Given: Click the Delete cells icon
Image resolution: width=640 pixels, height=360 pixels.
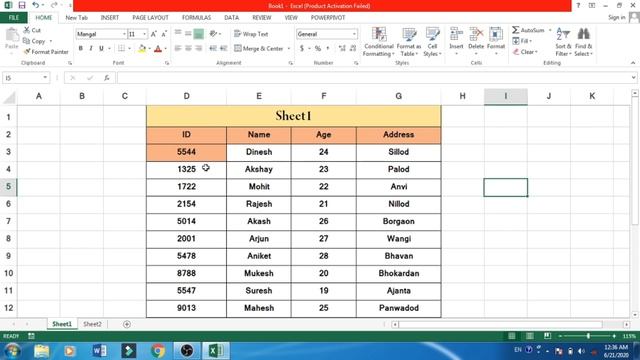Looking at the screenshot, I should [x=476, y=34].
